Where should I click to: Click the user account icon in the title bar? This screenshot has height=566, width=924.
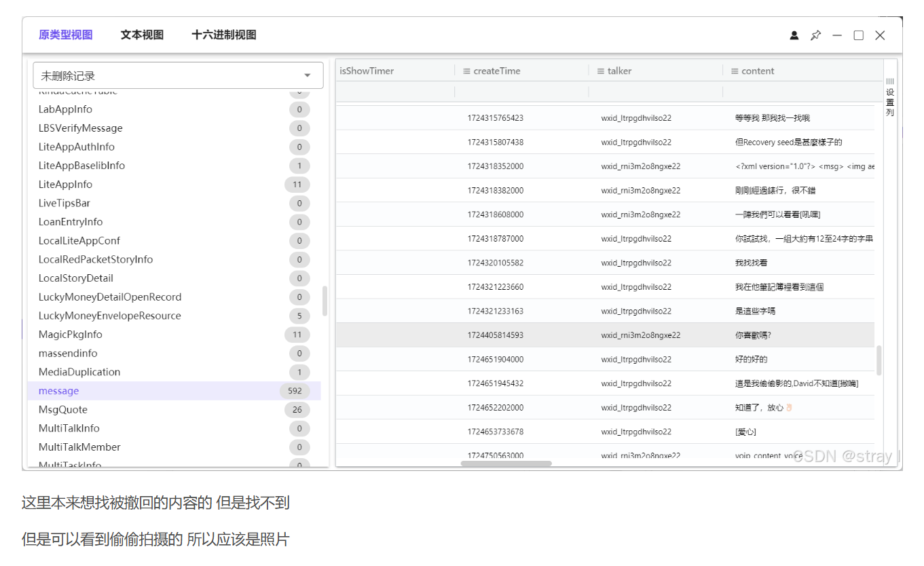[x=794, y=35]
